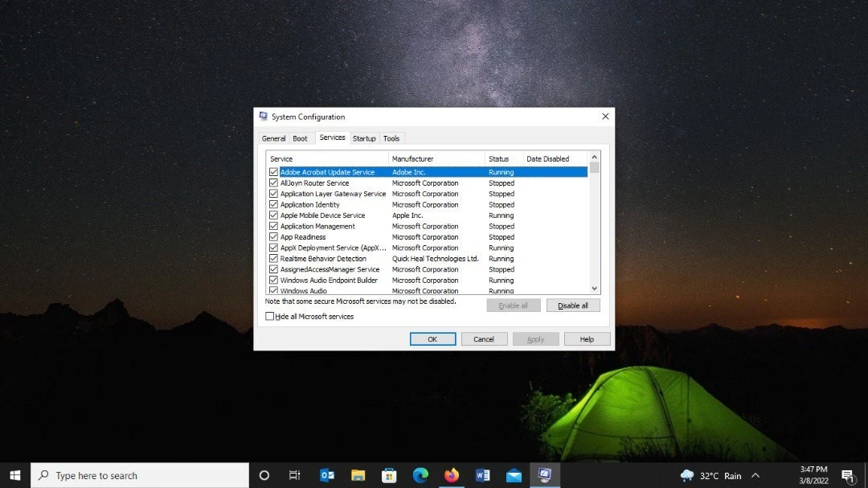
Task: Uncheck Windows Audio Endpoint Builder
Action: click(273, 281)
